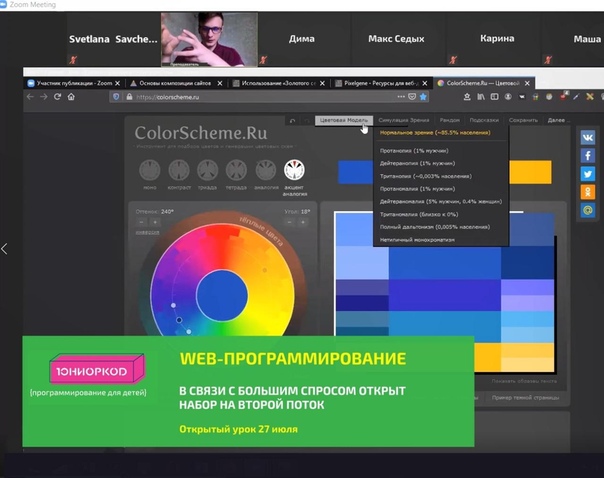Viewport: 604px width, 478px height.
Task: Select the tetrad scheme wheel icon
Action: pos(236,170)
